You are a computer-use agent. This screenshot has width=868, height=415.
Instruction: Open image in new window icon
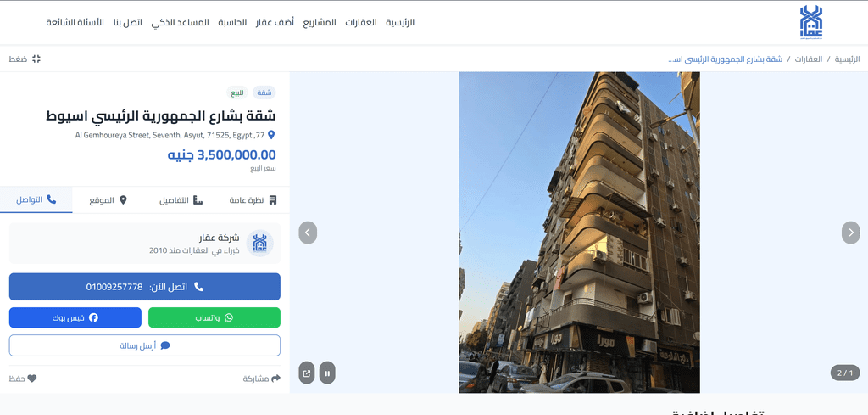pyautogui.click(x=307, y=373)
